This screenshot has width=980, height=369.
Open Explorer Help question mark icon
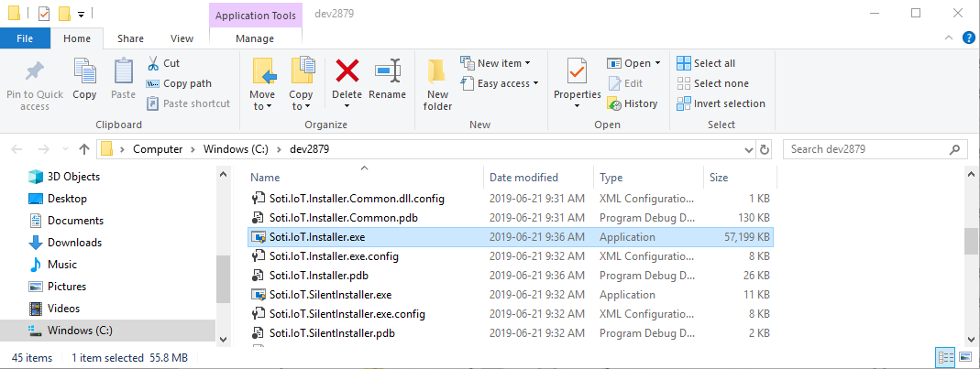(x=969, y=38)
